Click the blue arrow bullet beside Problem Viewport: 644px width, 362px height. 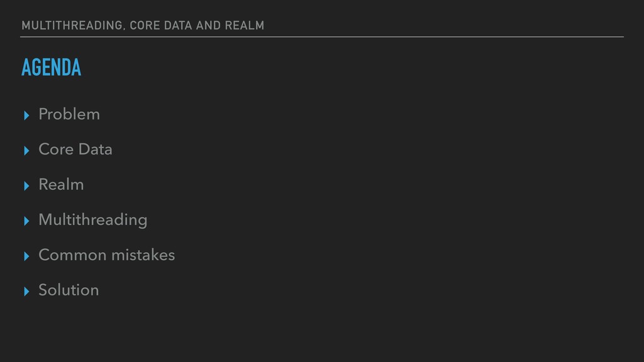[26, 116]
